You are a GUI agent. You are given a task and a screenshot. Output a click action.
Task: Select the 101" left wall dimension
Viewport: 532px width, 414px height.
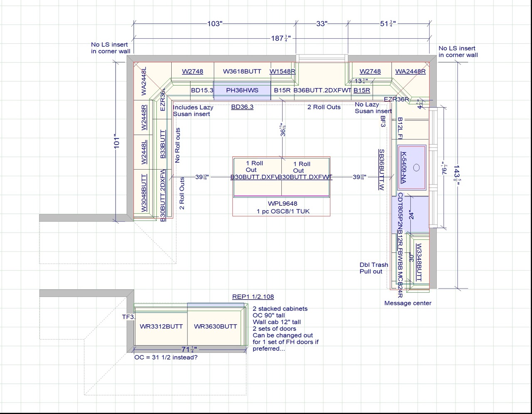click(117, 141)
